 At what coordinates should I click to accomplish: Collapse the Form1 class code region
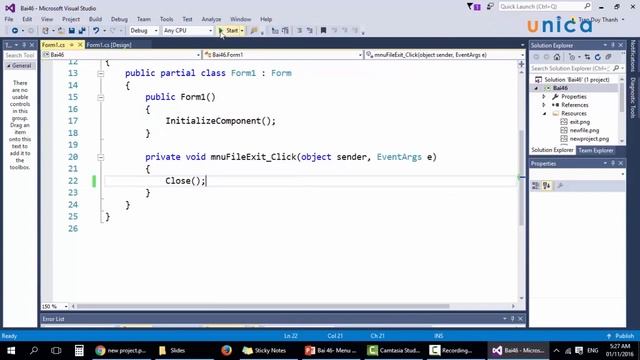(100, 74)
